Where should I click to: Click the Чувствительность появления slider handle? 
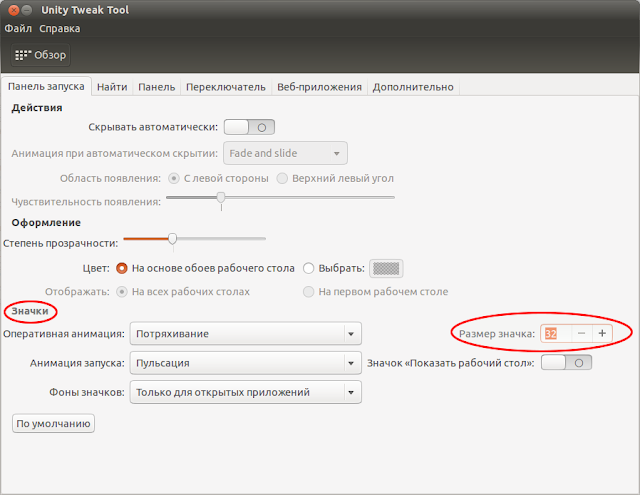pyautogui.click(x=221, y=198)
